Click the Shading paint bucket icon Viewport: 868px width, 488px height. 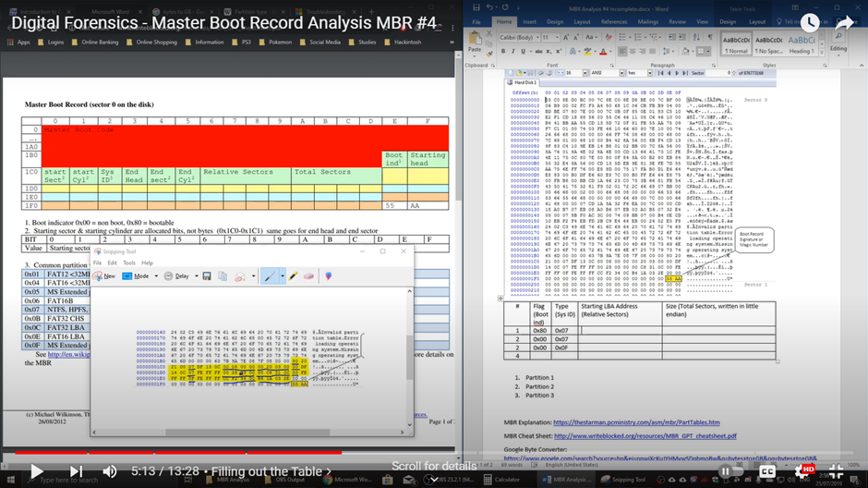686,52
